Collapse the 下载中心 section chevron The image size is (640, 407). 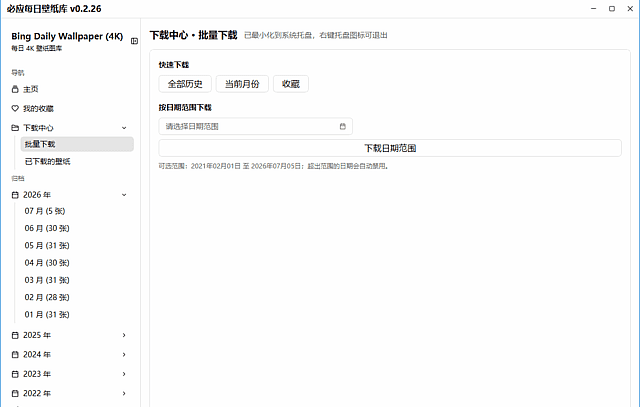tap(124, 128)
